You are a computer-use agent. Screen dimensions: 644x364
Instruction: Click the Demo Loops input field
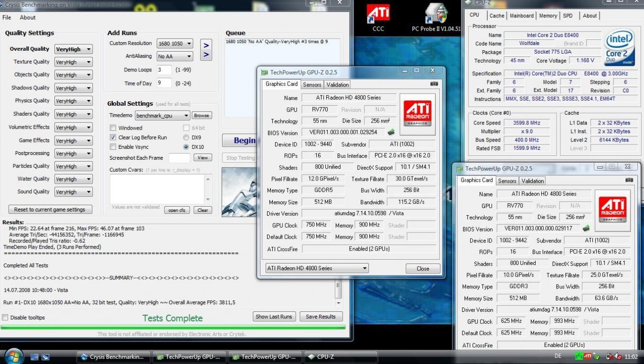[164, 69]
